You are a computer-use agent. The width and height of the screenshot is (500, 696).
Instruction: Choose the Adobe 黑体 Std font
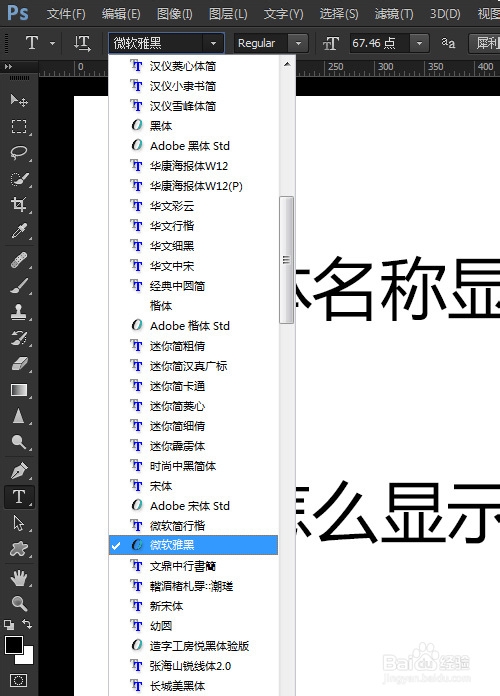point(194,146)
